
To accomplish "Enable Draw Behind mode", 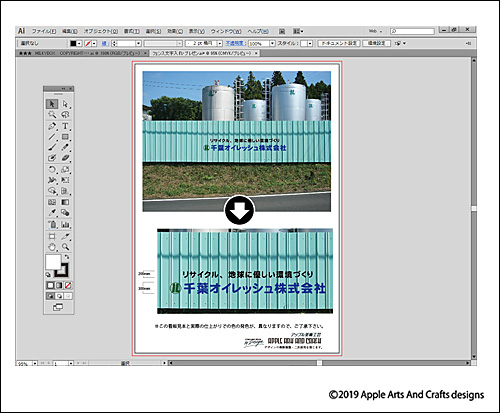I will (59, 296).
